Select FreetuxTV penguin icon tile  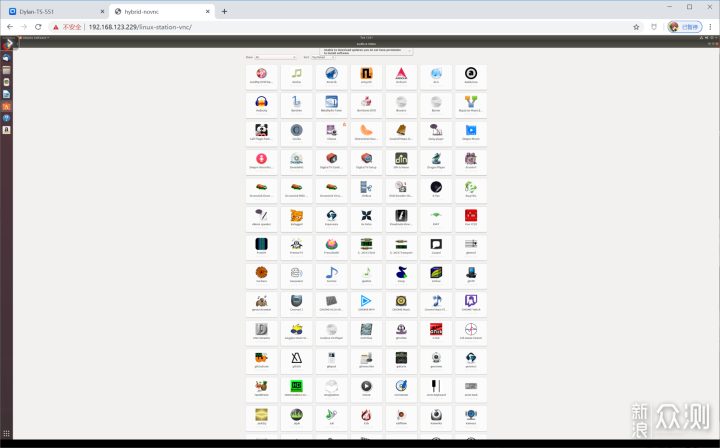(x=296, y=247)
